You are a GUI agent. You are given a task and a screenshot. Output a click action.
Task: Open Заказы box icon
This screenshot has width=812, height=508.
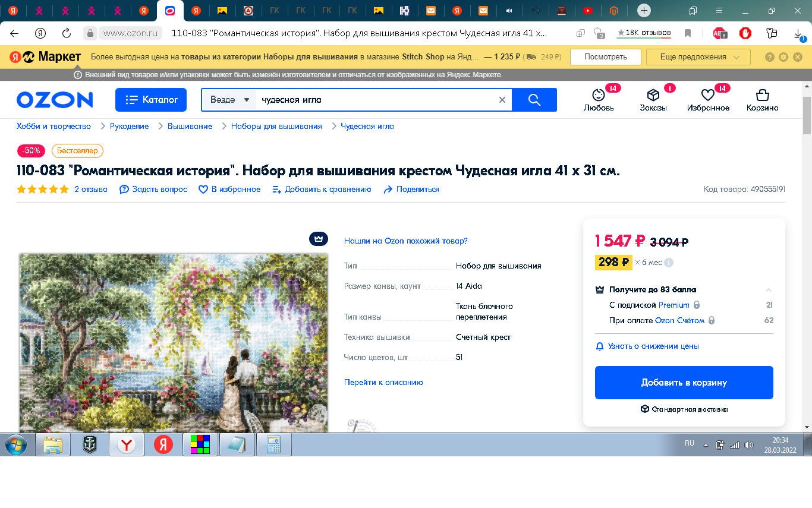click(653, 96)
